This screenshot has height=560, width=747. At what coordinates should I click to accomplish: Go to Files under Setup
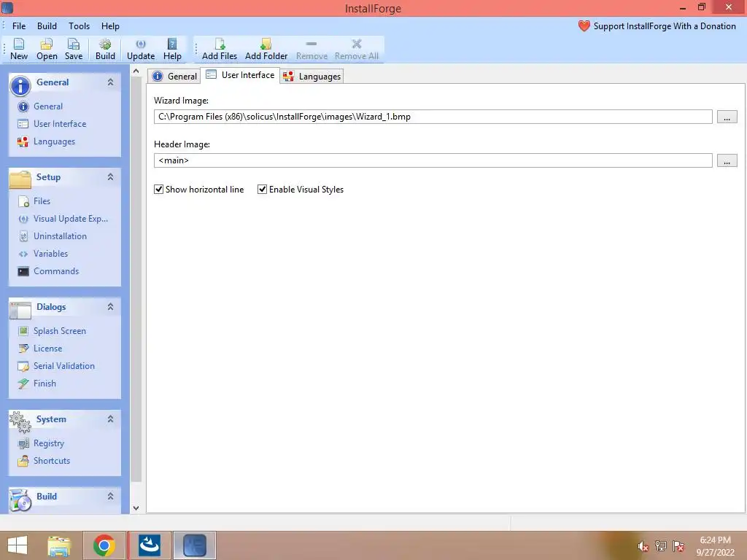(x=34, y=201)
